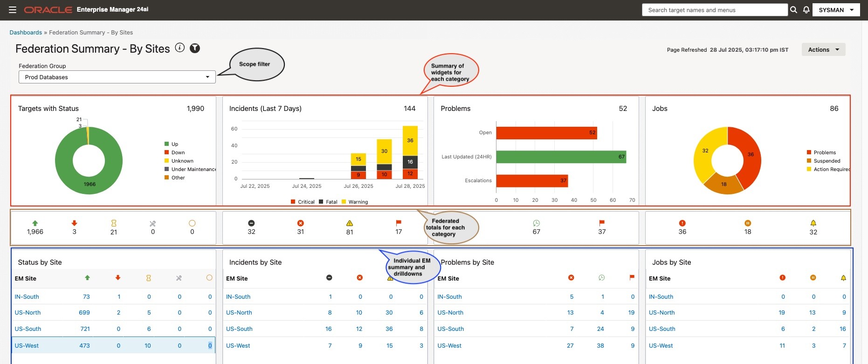Image resolution: width=868 pixels, height=364 pixels.
Task: Click the flag column icon in Problems by Site
Action: (632, 278)
